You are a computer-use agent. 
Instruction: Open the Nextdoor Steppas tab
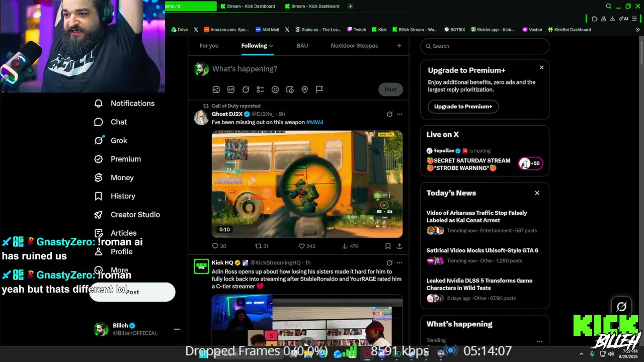(x=354, y=46)
